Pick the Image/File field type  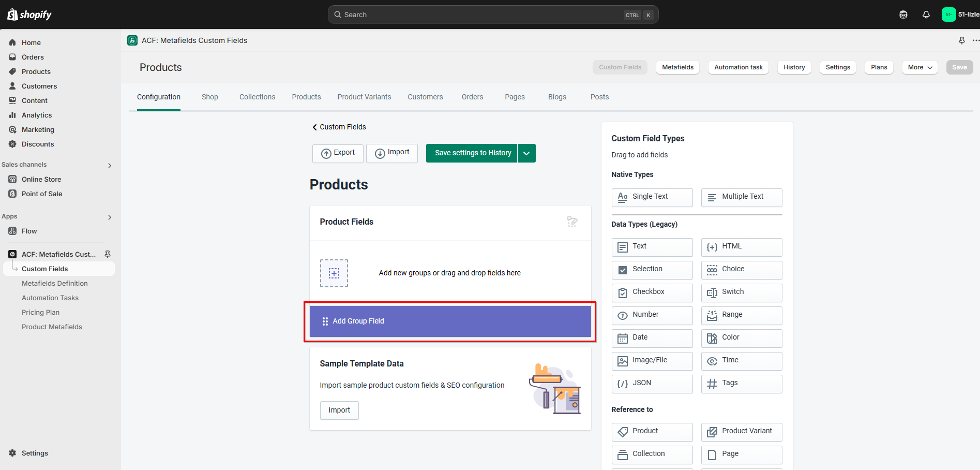652,361
